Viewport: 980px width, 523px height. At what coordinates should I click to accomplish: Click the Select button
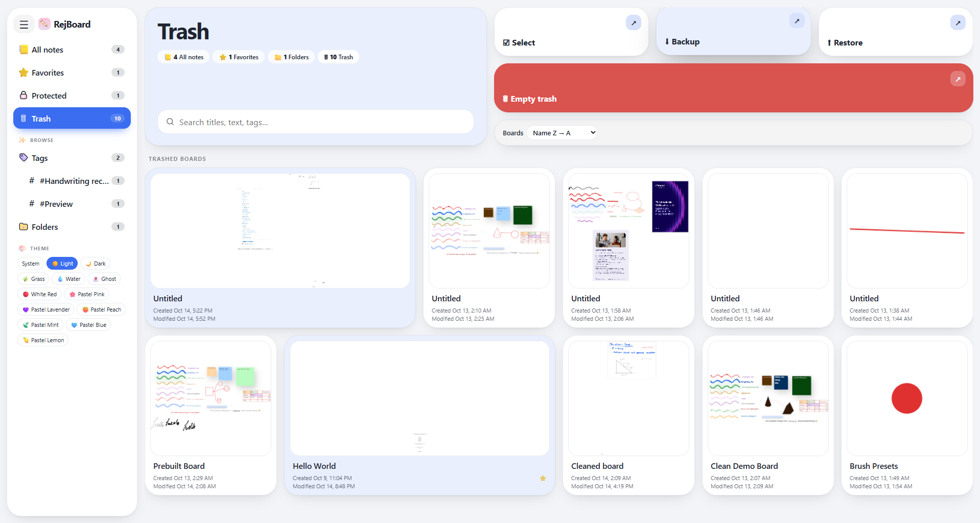(571, 32)
